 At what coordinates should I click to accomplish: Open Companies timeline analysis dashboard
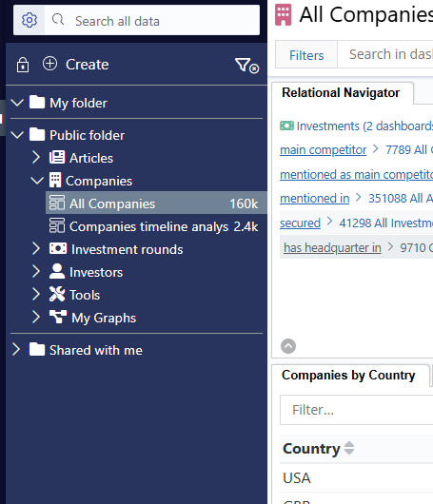pyautogui.click(x=156, y=226)
